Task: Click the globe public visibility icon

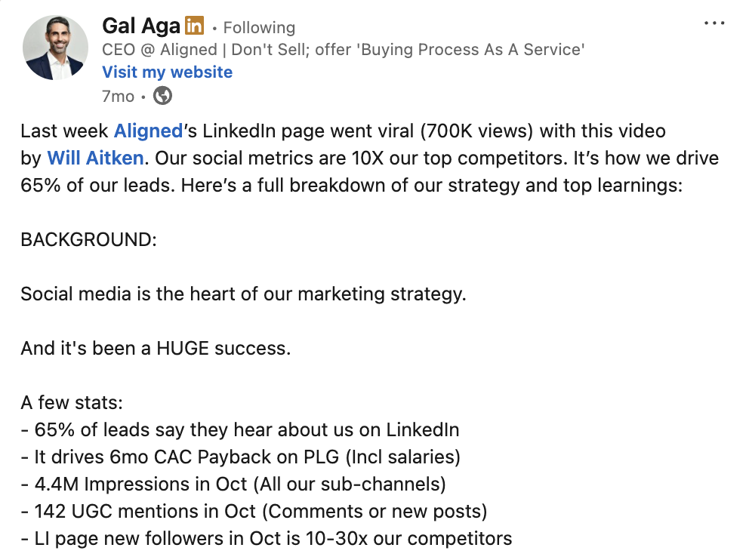Action: pos(162,96)
